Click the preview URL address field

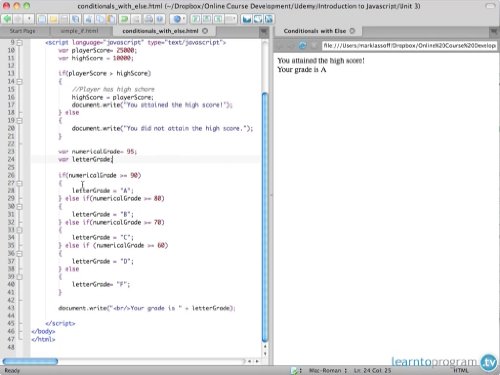click(409, 46)
